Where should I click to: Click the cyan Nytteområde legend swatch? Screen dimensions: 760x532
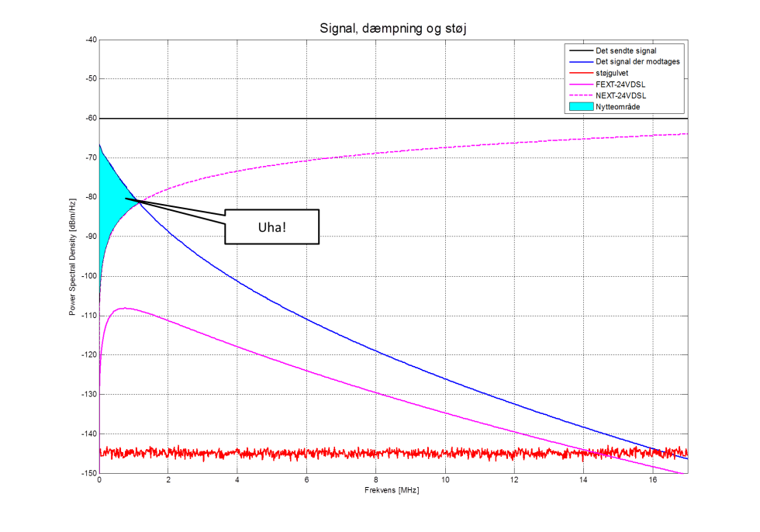point(581,106)
